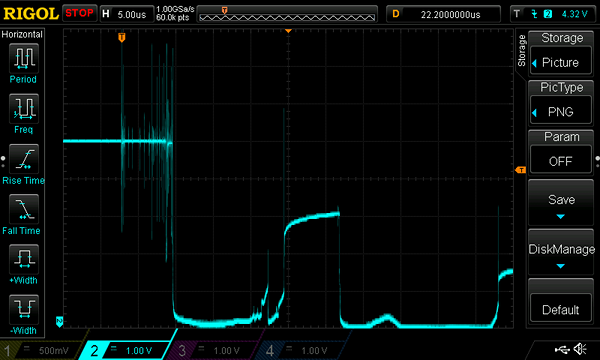Viewport: 600px width, 360px height.
Task: Click the Save button
Action: click(561, 203)
